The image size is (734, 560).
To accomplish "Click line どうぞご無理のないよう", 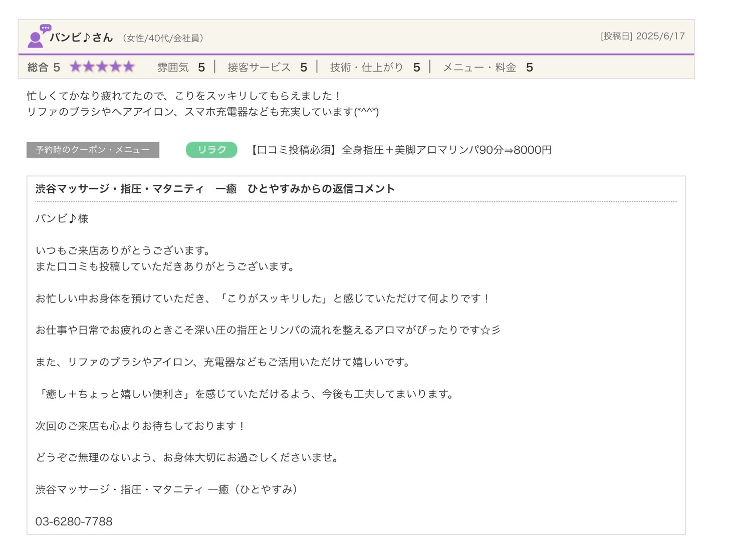I will [186, 458].
